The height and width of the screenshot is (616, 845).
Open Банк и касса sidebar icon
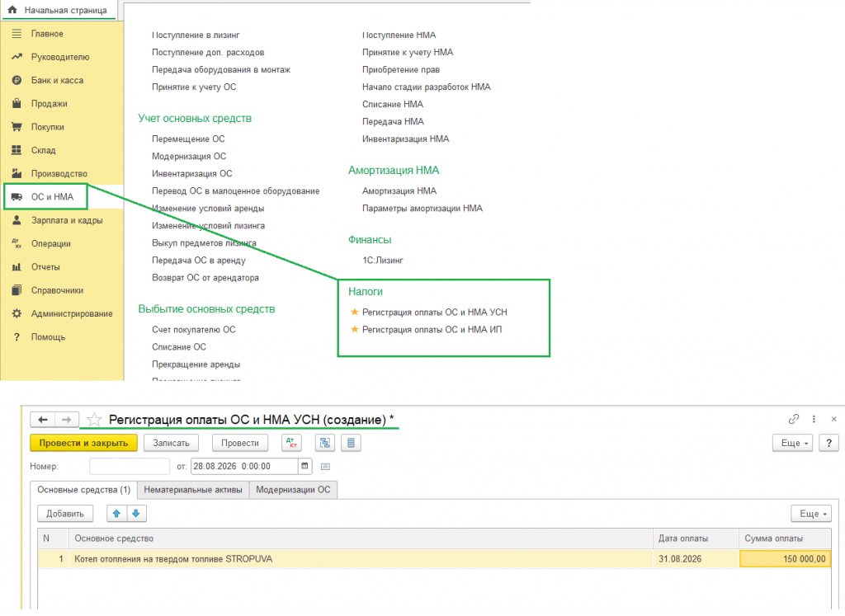pos(17,80)
